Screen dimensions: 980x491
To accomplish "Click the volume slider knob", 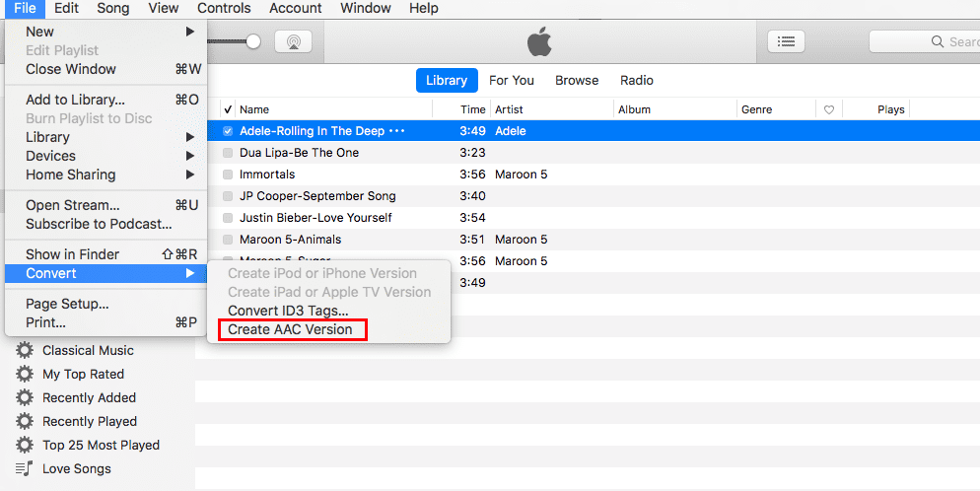I will click(x=253, y=41).
